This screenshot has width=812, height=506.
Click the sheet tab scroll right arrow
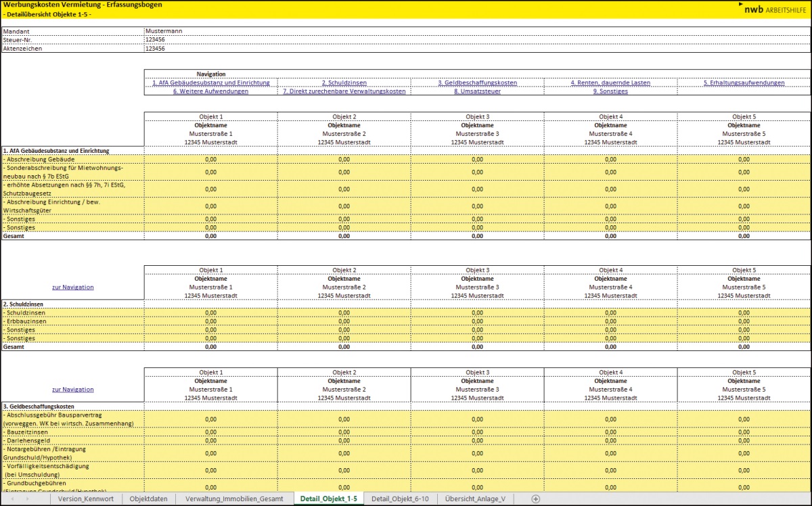(27, 499)
